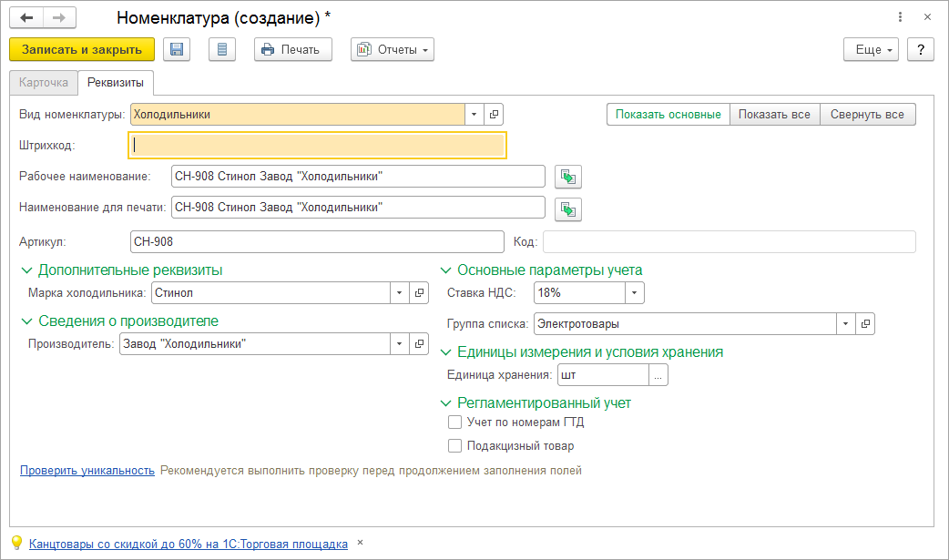Fill working name by template icon
This screenshot has width=949, height=560.
(568, 177)
